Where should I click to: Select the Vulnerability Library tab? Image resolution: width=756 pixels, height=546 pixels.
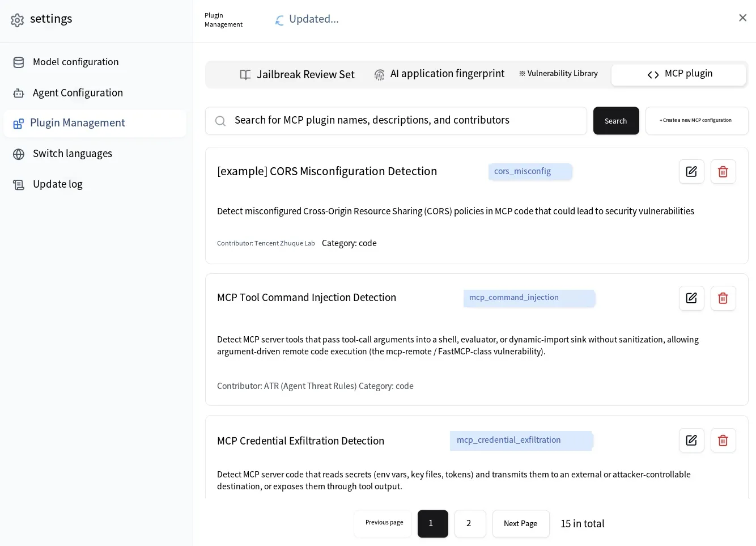pos(558,74)
